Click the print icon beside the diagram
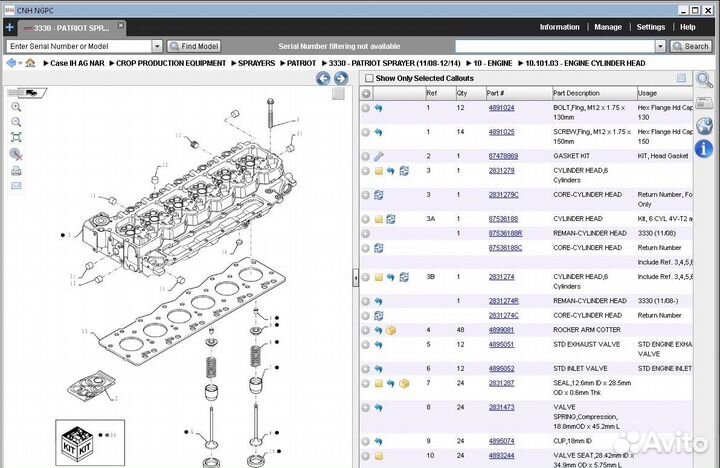720x468 pixels. 16,170
